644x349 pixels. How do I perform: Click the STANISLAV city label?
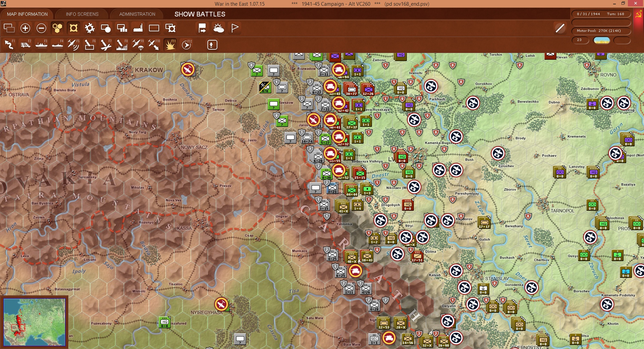497,279
